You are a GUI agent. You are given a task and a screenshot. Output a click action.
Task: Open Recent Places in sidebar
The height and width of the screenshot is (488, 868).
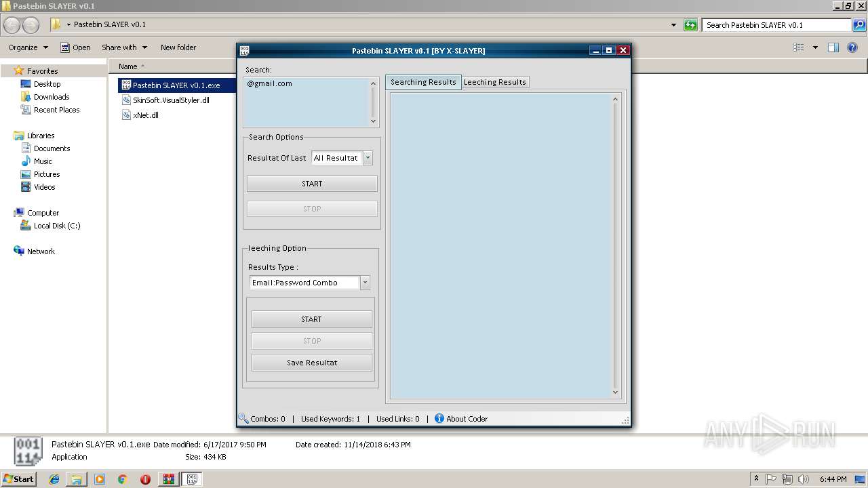tap(56, 110)
